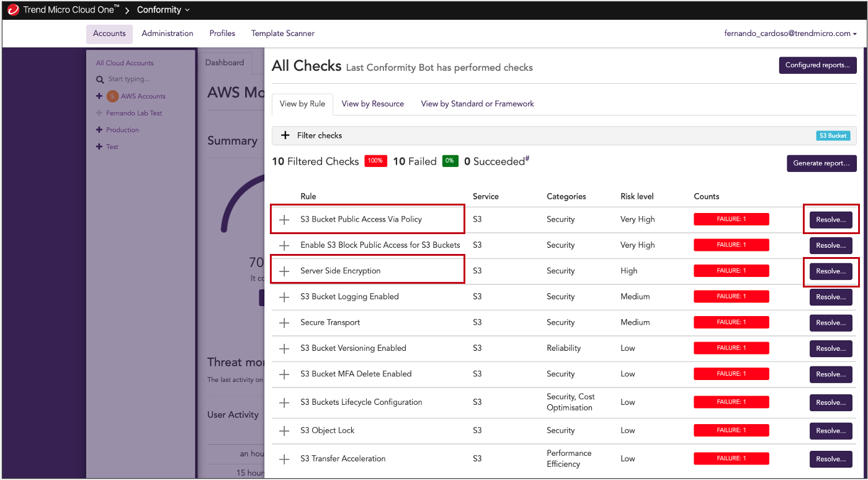Click the Trend Micro logo icon
The image size is (868, 480).
pos(13,10)
